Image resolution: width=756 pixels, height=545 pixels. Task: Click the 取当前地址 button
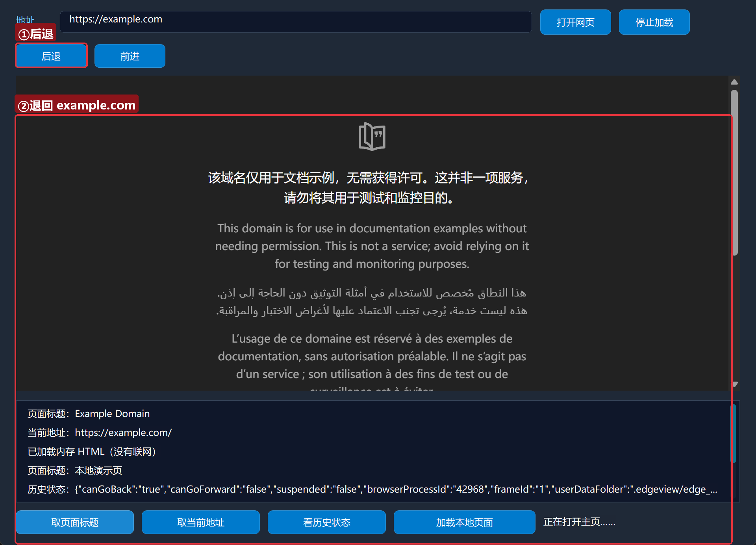click(201, 522)
